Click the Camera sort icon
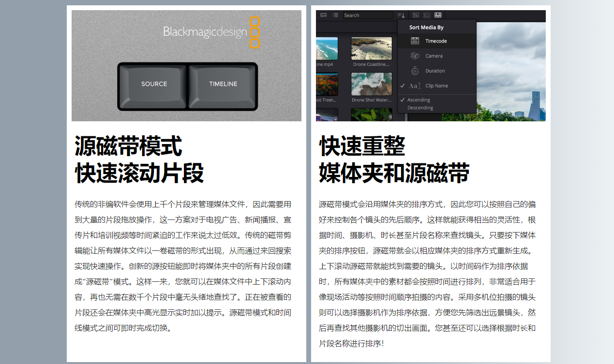This screenshot has height=364, width=614. (x=415, y=56)
